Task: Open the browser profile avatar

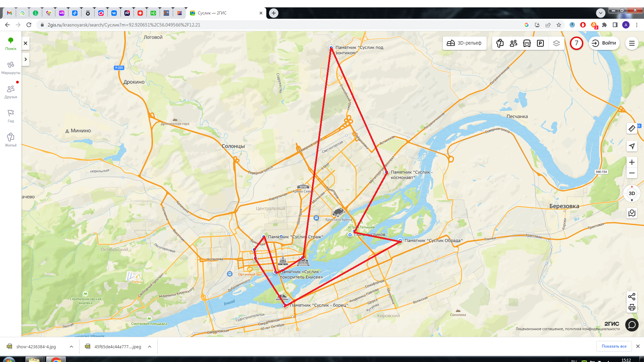Action: [x=626, y=25]
